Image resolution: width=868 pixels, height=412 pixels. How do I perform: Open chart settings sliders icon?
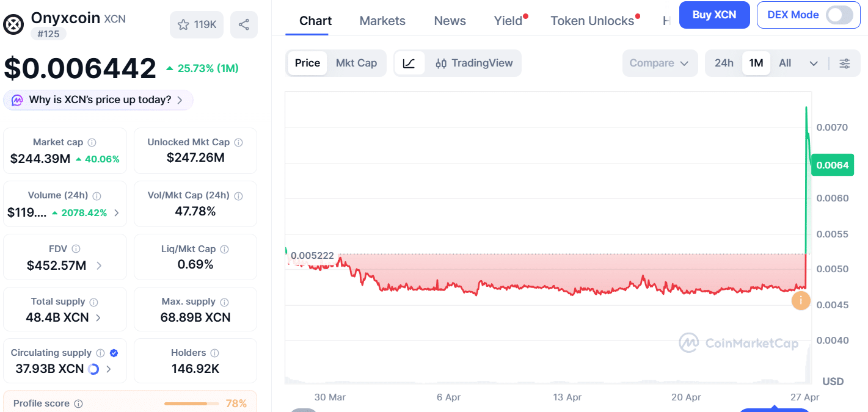[845, 63]
